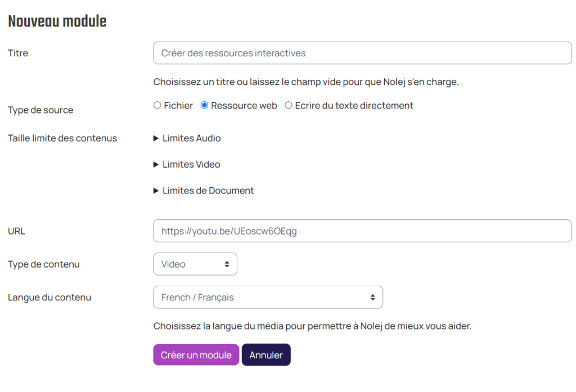Click the Type de source label
576x392 pixels.
tap(40, 110)
